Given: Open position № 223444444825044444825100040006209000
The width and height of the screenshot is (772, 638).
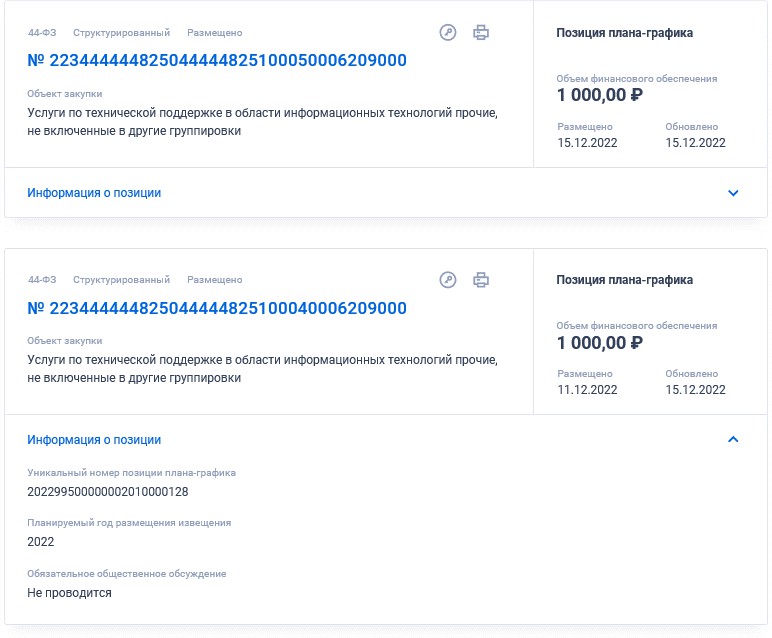Looking at the screenshot, I should (217, 308).
